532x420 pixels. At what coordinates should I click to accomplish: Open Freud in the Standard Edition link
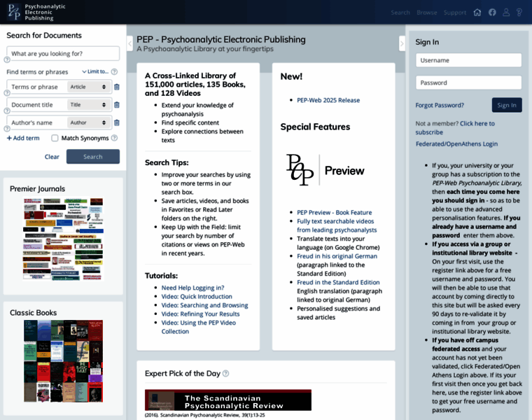(338, 282)
